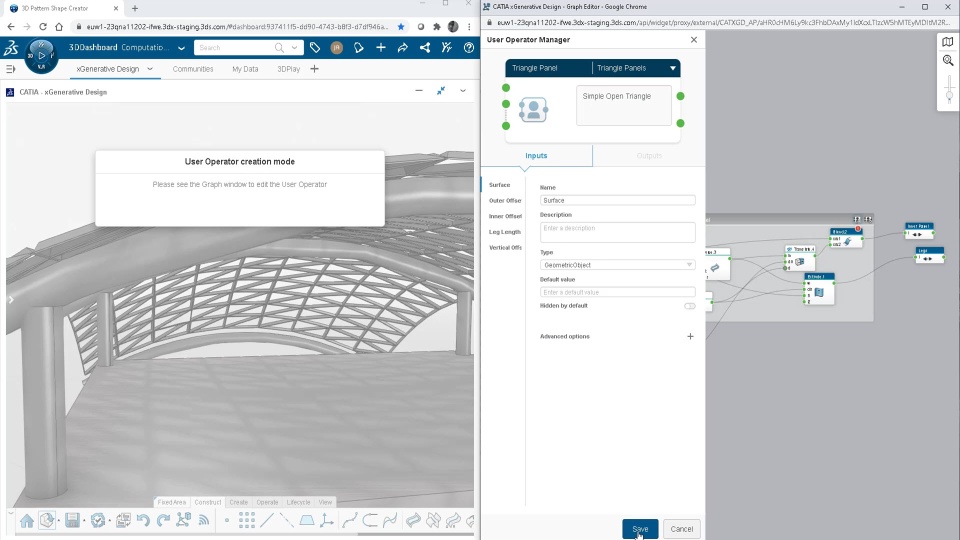Click the Simple Open Triangle description box
Image resolution: width=960 pixels, height=540 pixels.
[x=623, y=105]
